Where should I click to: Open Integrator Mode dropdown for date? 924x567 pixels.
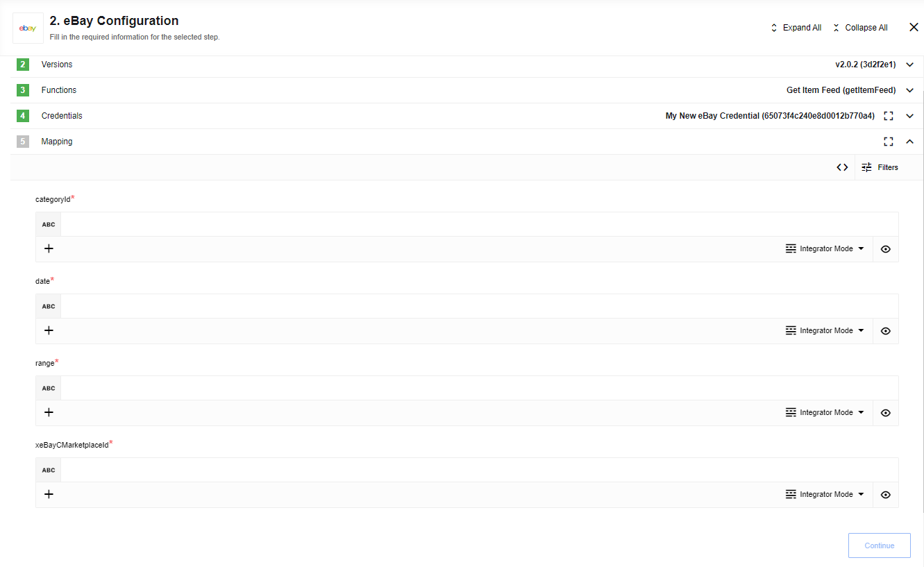coord(825,330)
